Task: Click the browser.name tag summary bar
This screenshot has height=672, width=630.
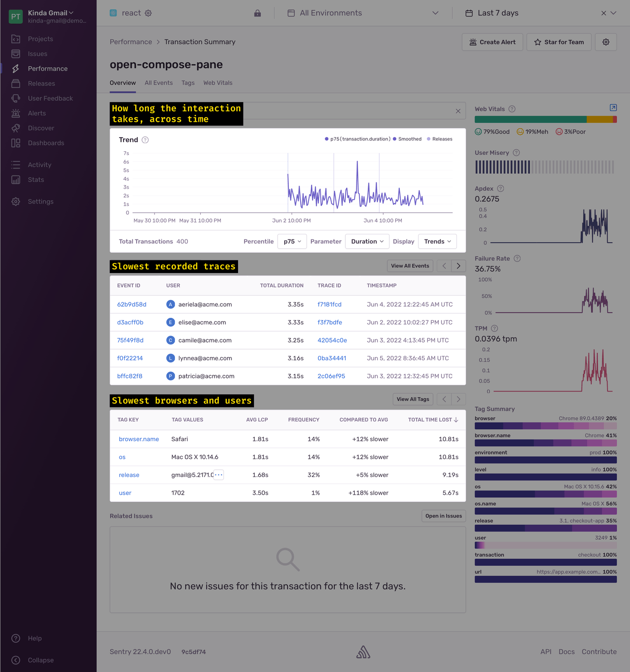Action: 546,443
